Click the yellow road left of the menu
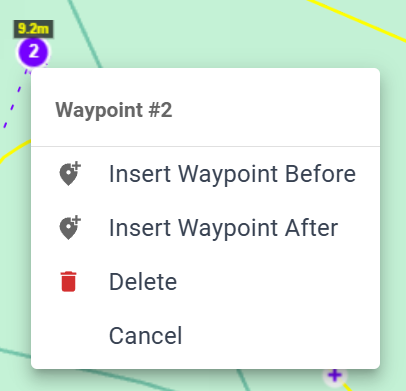The image size is (406, 391). (x=15, y=150)
